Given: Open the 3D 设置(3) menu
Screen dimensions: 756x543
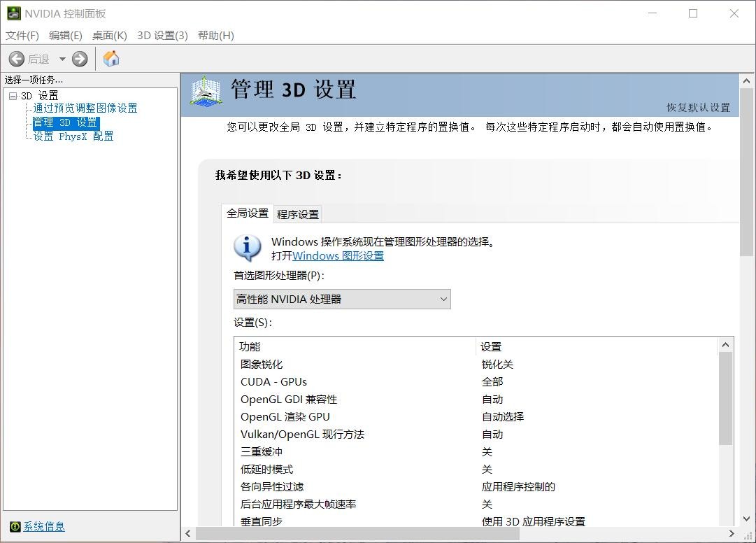Looking at the screenshot, I should (162, 36).
